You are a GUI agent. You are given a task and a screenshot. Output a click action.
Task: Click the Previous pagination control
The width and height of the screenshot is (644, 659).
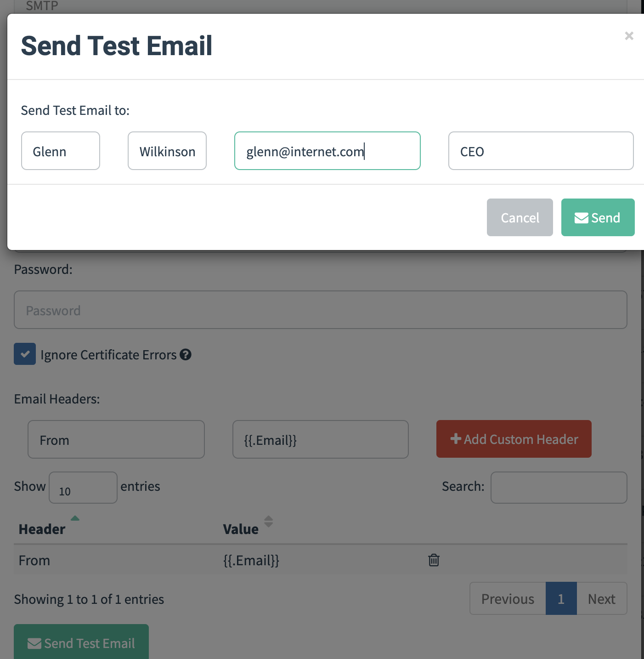[x=507, y=598]
